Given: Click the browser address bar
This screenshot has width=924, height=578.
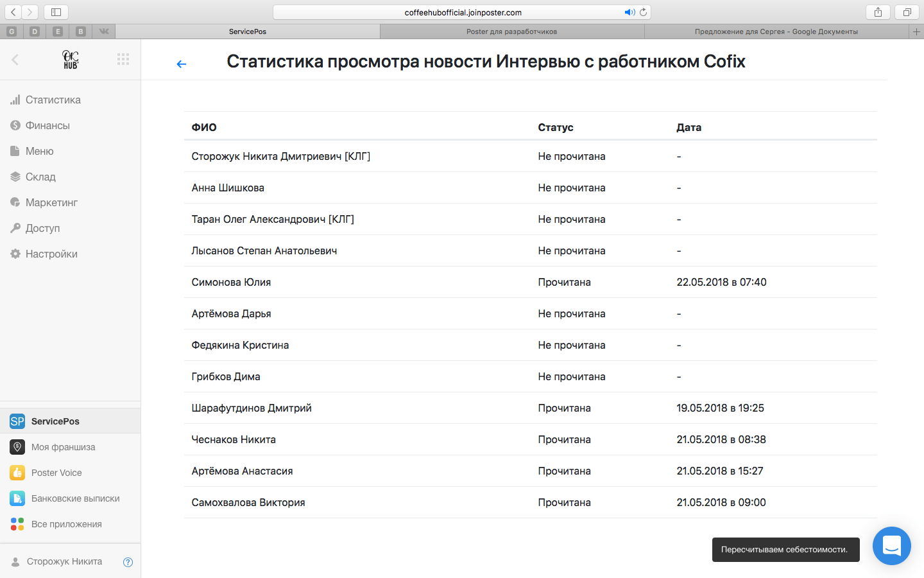Looking at the screenshot, I should tap(462, 12).
